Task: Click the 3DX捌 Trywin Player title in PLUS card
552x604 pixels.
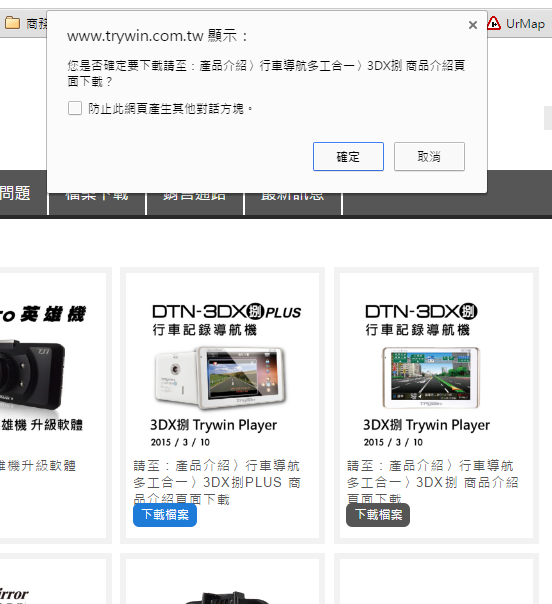Action: [x=213, y=425]
